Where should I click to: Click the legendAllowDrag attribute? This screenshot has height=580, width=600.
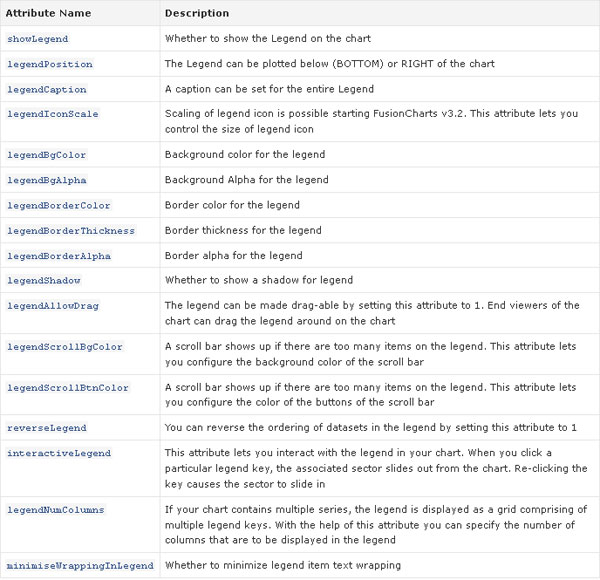pos(53,306)
